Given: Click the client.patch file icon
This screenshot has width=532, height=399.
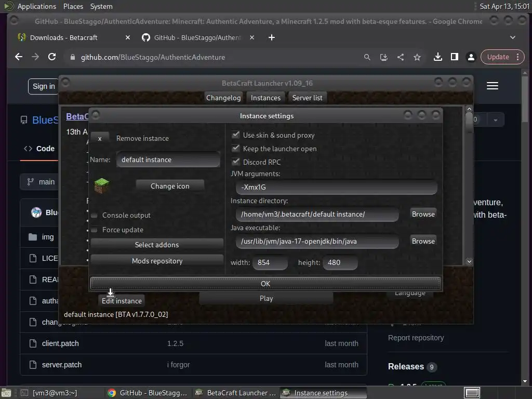Looking at the screenshot, I should [33, 343].
